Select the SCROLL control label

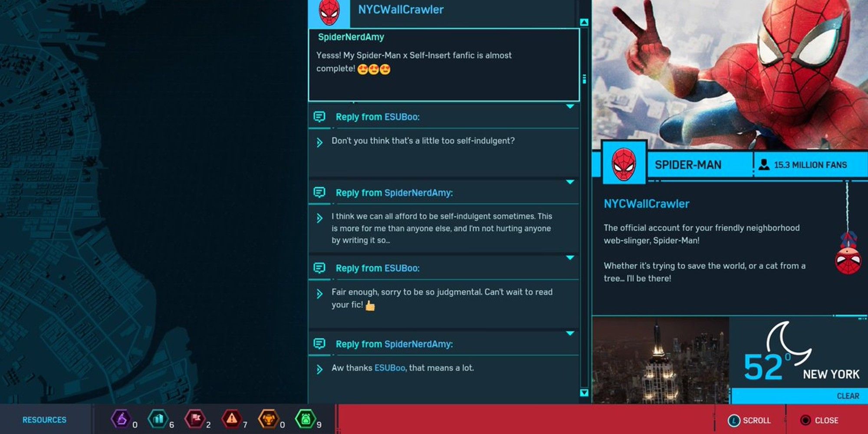(x=756, y=421)
